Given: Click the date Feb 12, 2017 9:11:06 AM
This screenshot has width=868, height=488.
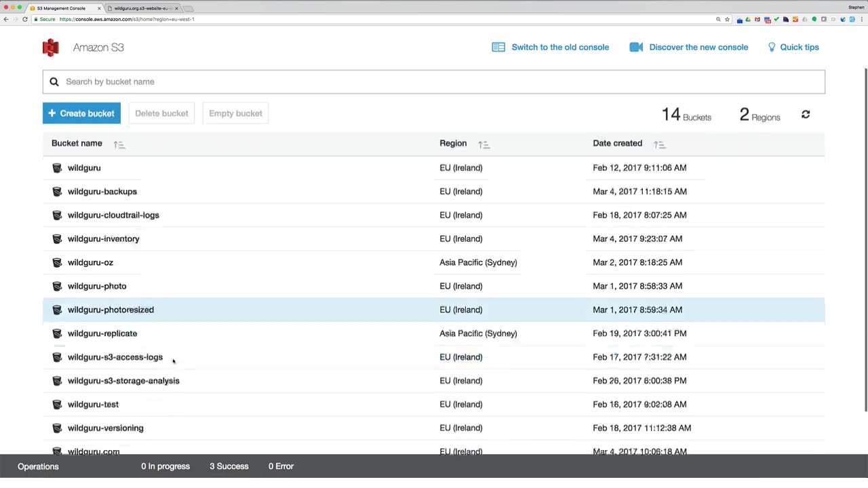Looking at the screenshot, I should pyautogui.click(x=639, y=168).
